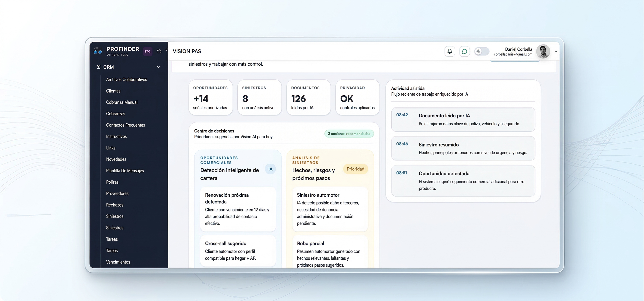
Task: Select Contactos Frecuentes from sidebar
Action: [x=126, y=125]
